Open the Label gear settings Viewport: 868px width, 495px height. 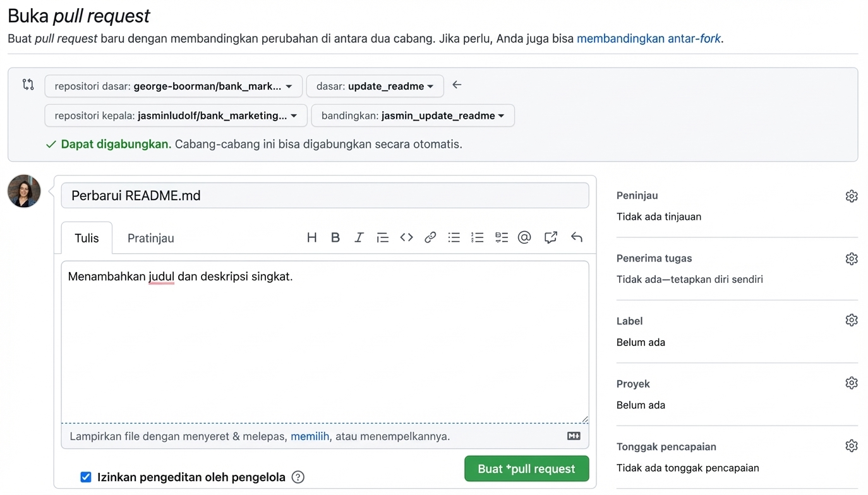(852, 320)
